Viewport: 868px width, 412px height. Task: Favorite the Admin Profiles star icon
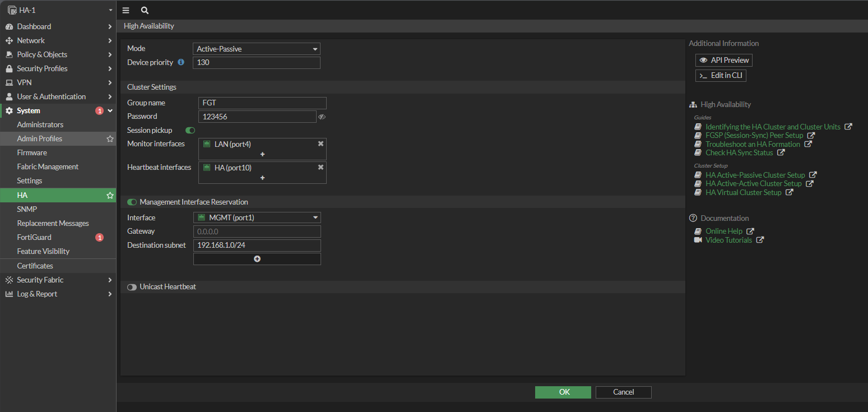(110, 138)
